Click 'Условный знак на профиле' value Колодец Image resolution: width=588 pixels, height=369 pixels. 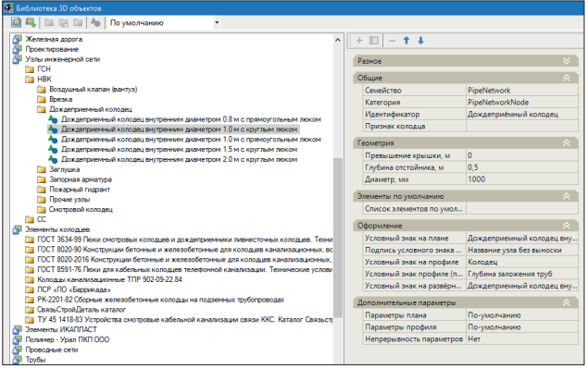(x=521, y=263)
